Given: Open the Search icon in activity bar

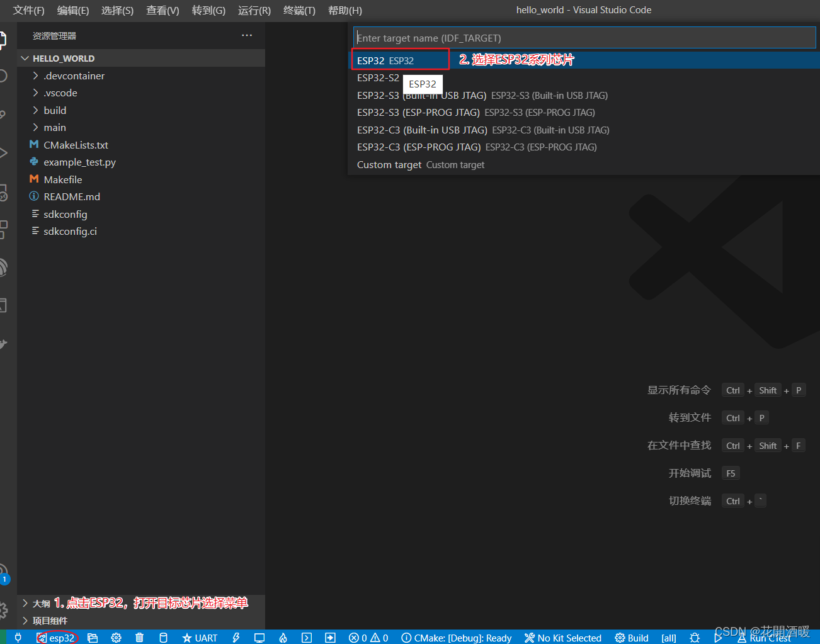Looking at the screenshot, I should (x=3, y=76).
